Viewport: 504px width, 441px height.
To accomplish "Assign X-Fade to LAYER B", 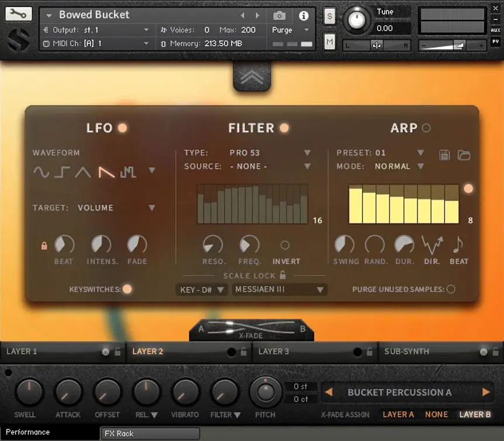I will point(475,415).
